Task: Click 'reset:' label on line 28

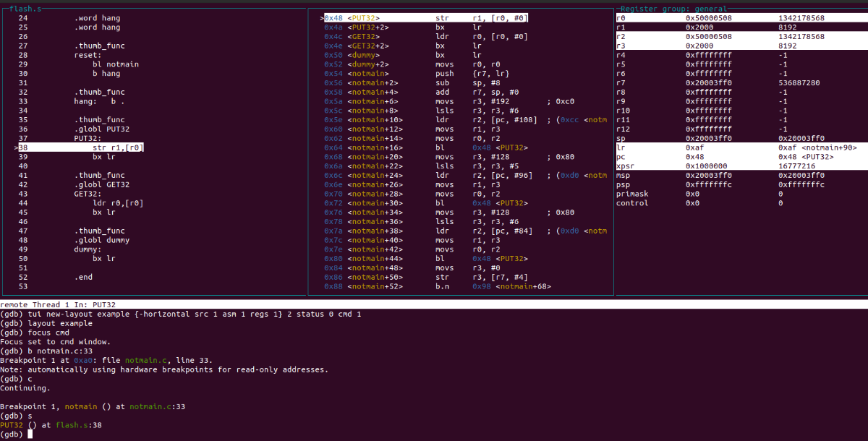Action: coord(88,55)
